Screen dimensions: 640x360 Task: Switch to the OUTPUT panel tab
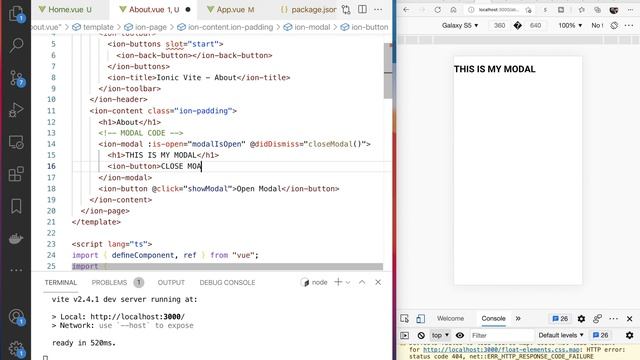tap(171, 282)
